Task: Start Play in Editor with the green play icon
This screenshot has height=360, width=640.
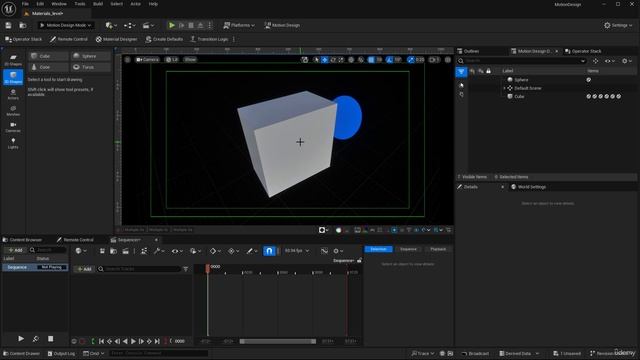Action: point(172,25)
